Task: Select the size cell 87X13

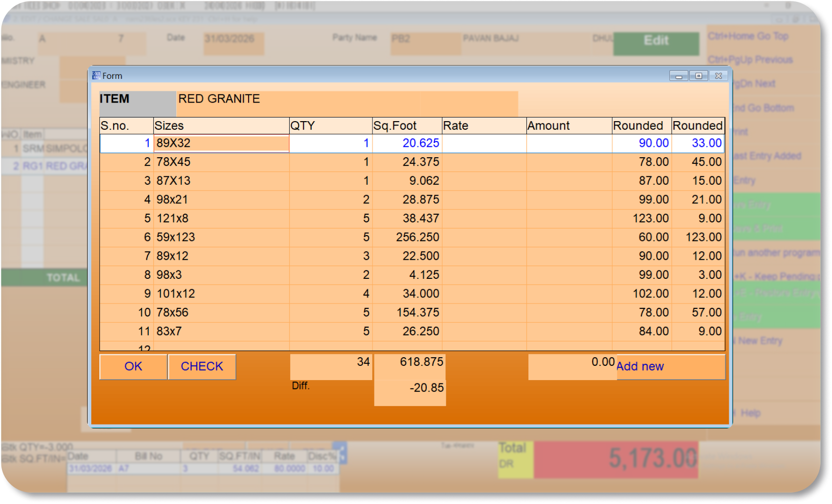Action: click(221, 181)
